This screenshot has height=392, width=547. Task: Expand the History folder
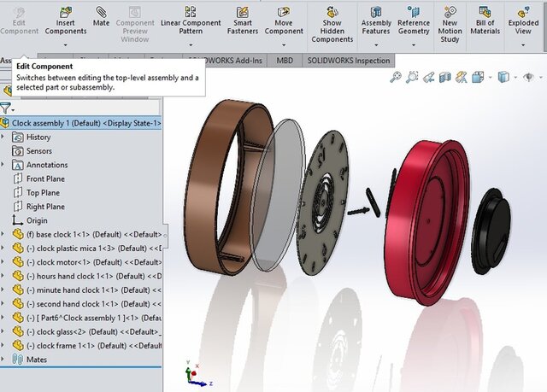[x=3, y=137]
